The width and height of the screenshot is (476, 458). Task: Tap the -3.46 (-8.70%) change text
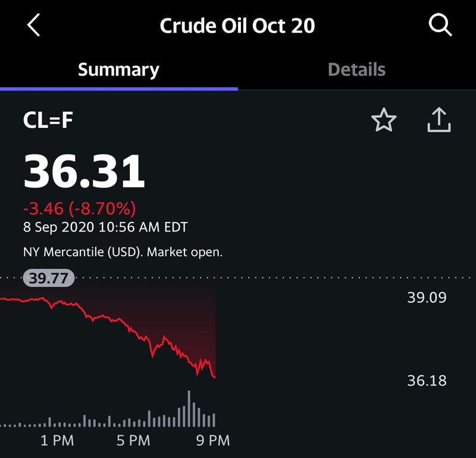point(80,209)
